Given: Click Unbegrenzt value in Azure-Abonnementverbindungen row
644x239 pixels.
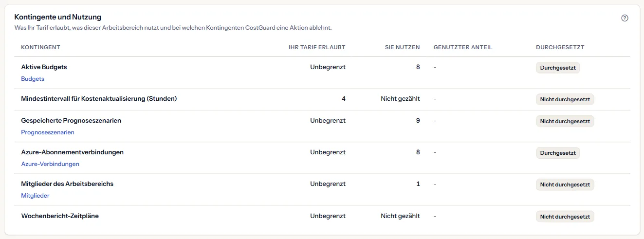Looking at the screenshot, I should [x=328, y=152].
